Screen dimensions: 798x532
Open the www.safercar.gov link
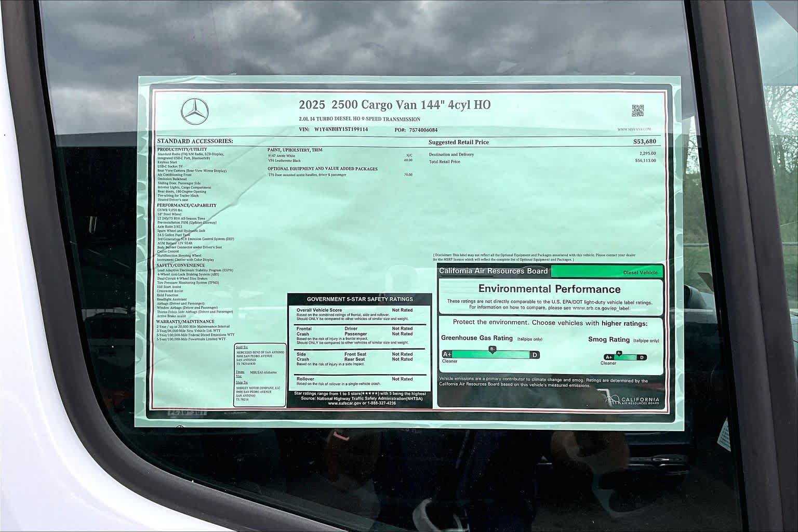345,403
